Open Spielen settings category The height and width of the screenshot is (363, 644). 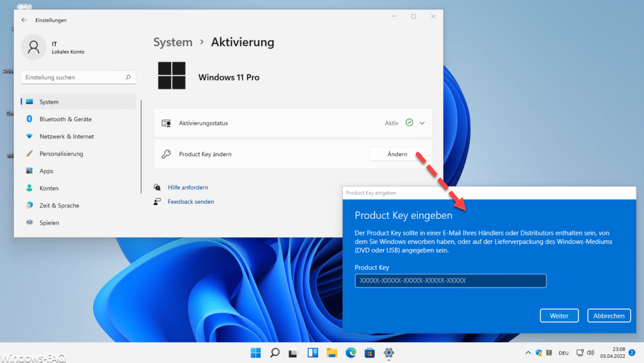[78, 223]
